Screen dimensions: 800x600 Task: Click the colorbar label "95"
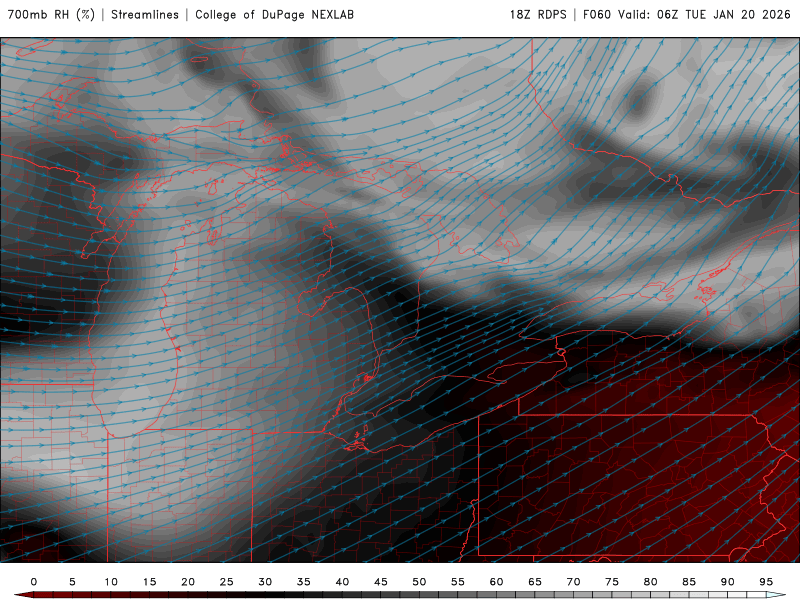click(766, 582)
